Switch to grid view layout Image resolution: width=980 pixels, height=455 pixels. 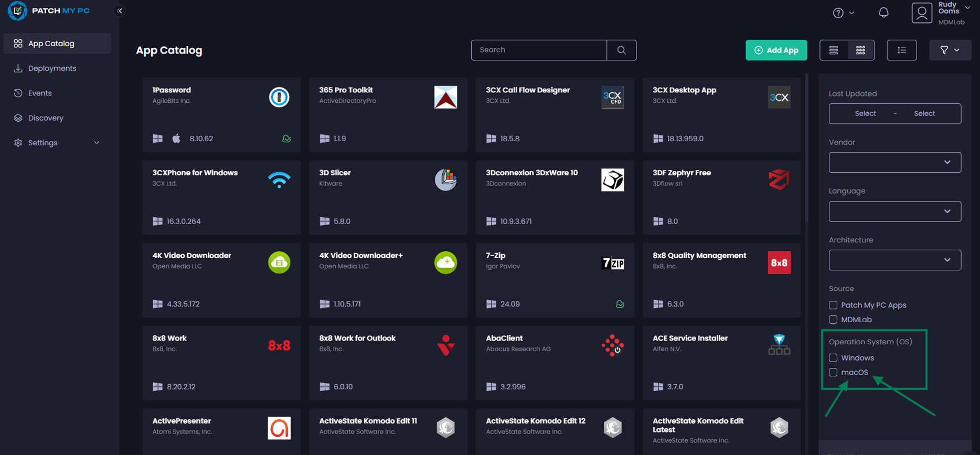pyautogui.click(x=860, y=50)
